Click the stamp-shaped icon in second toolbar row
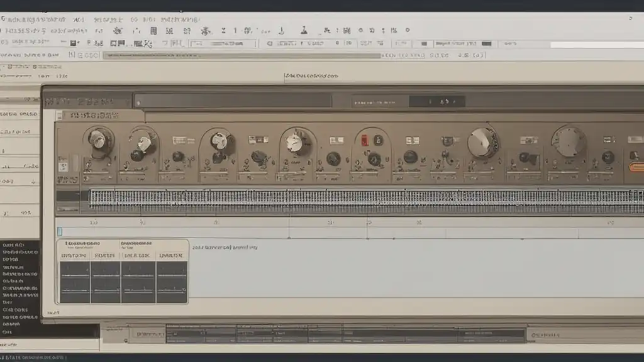Screen dimensions: 644x362 click(304, 30)
